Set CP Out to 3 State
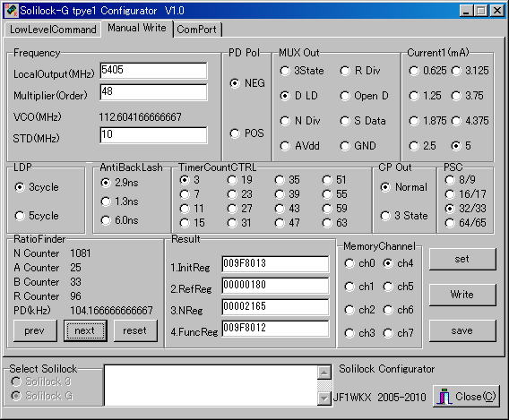Image resolution: width=509 pixels, height=420 pixels. pyautogui.click(x=404, y=216)
